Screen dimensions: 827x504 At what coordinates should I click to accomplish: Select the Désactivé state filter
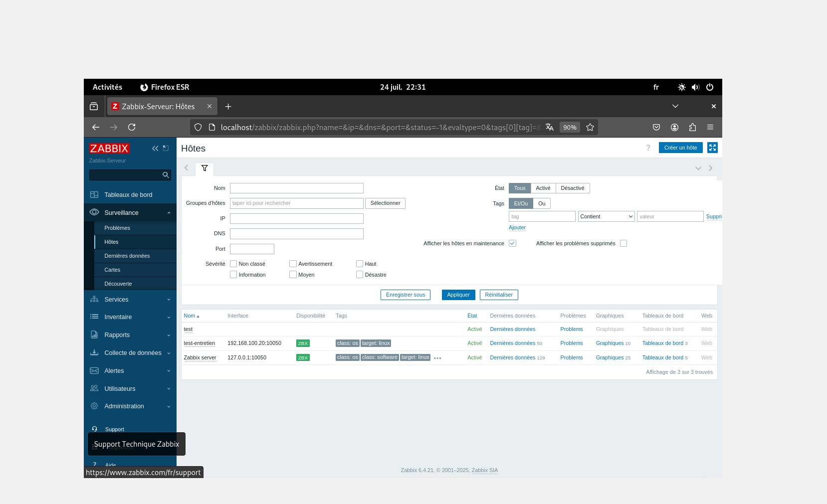pyautogui.click(x=572, y=188)
